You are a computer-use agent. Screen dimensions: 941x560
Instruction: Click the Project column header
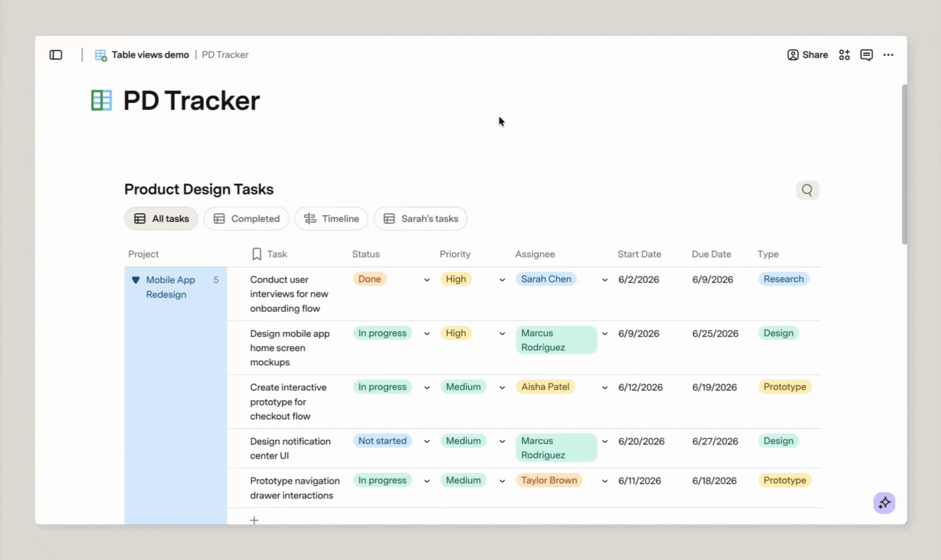[144, 254]
